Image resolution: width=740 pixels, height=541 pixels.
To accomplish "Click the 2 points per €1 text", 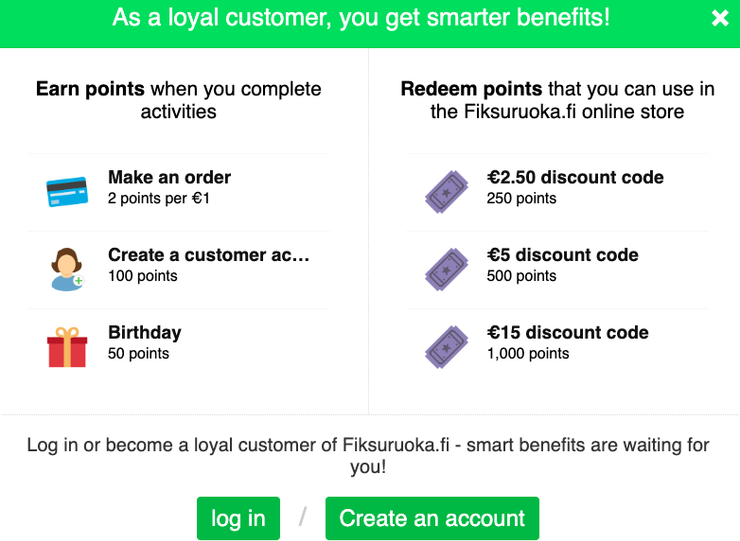I will (x=159, y=198).
